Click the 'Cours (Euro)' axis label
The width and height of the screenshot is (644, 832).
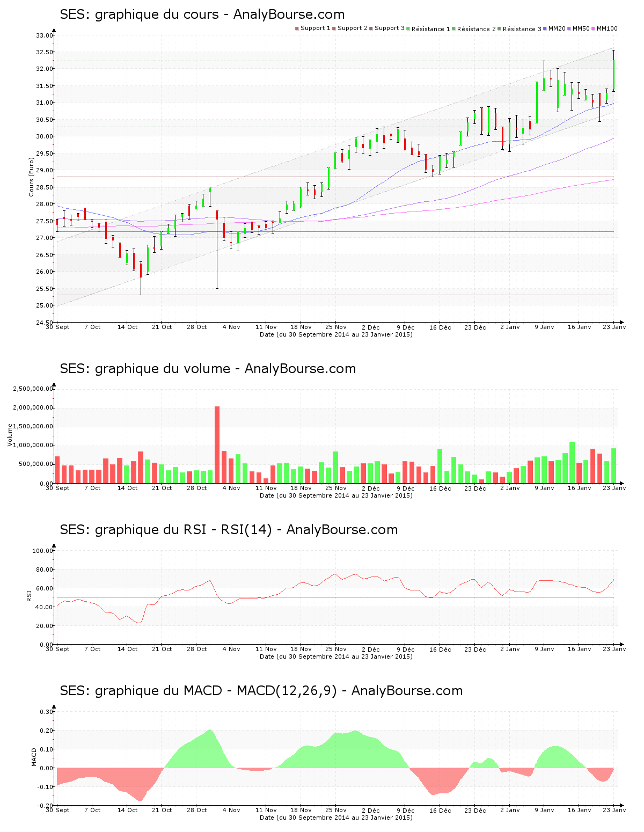(31, 177)
